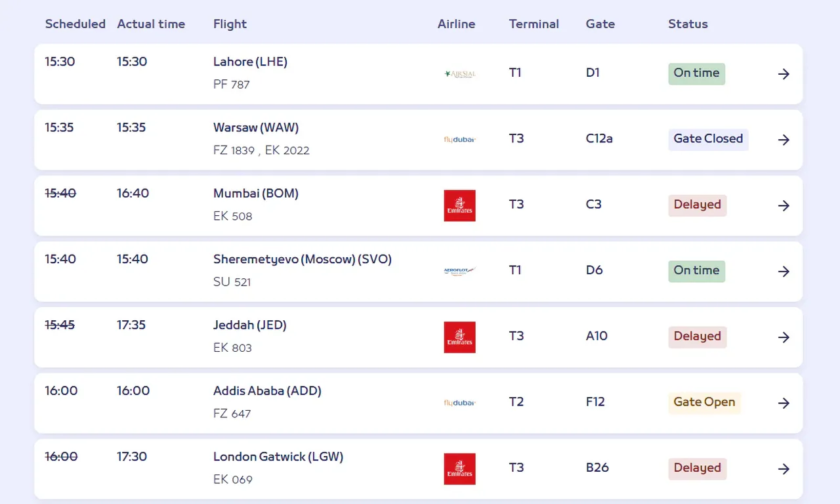Click the Emirates logo on Mumbai flight
The width and height of the screenshot is (840, 504).
[459, 205]
